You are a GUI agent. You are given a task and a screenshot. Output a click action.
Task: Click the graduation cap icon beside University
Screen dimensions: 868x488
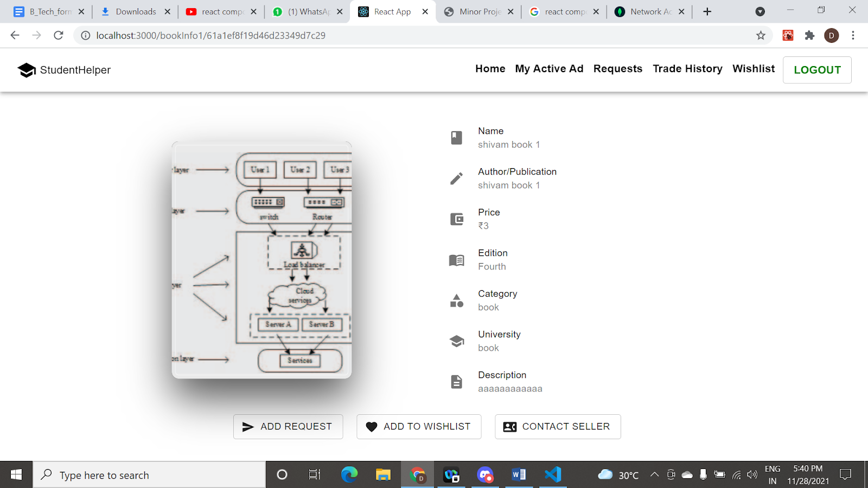pos(457,341)
